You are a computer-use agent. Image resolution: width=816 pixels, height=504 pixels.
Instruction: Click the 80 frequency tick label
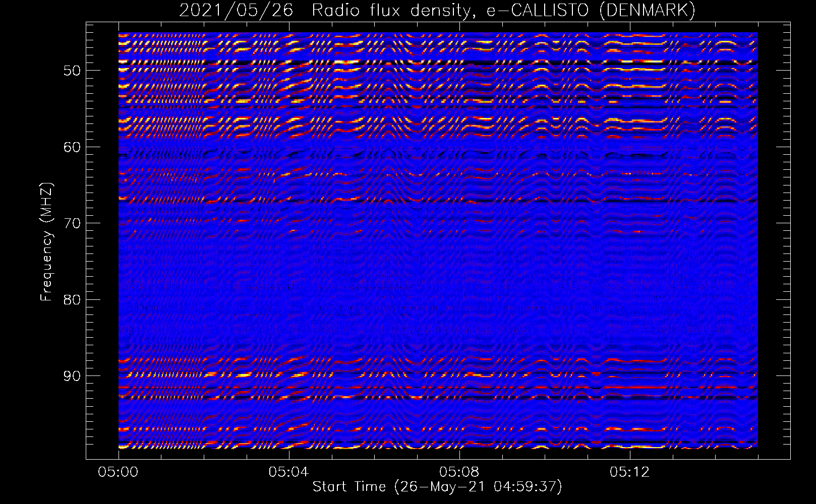(x=72, y=300)
